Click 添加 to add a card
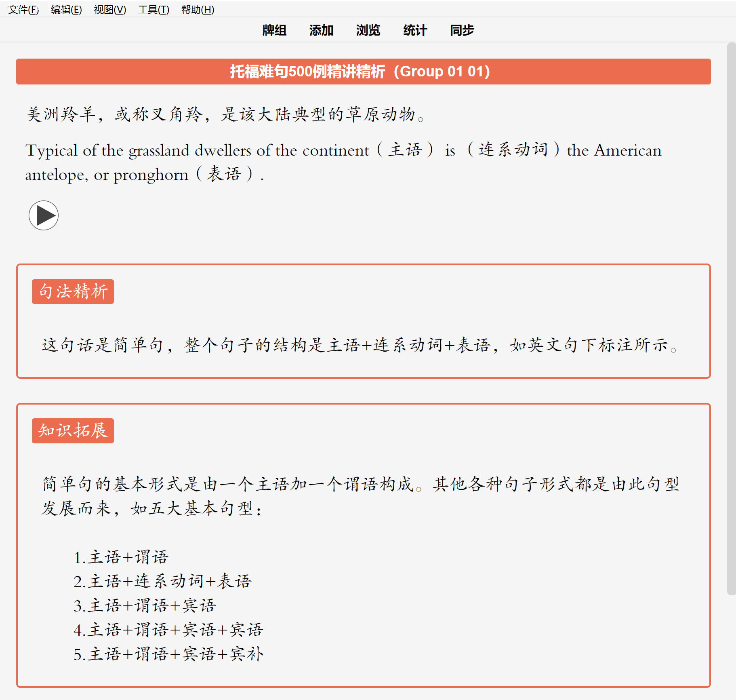The height and width of the screenshot is (700, 736). click(x=321, y=30)
